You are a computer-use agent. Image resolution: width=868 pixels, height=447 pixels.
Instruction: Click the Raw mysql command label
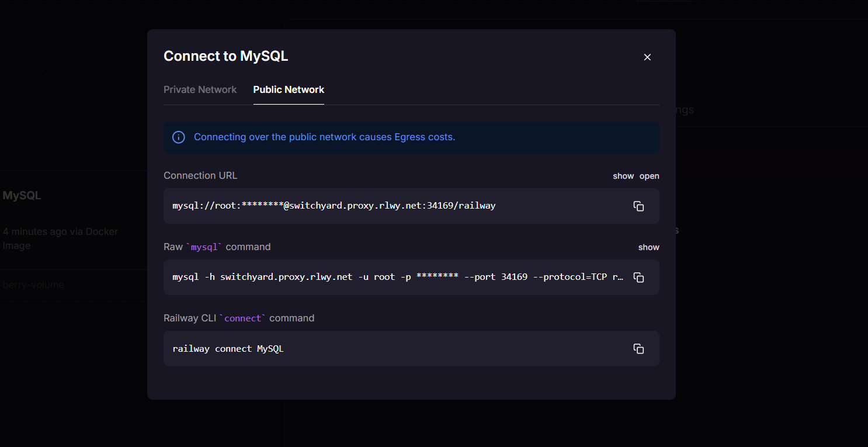click(x=217, y=247)
